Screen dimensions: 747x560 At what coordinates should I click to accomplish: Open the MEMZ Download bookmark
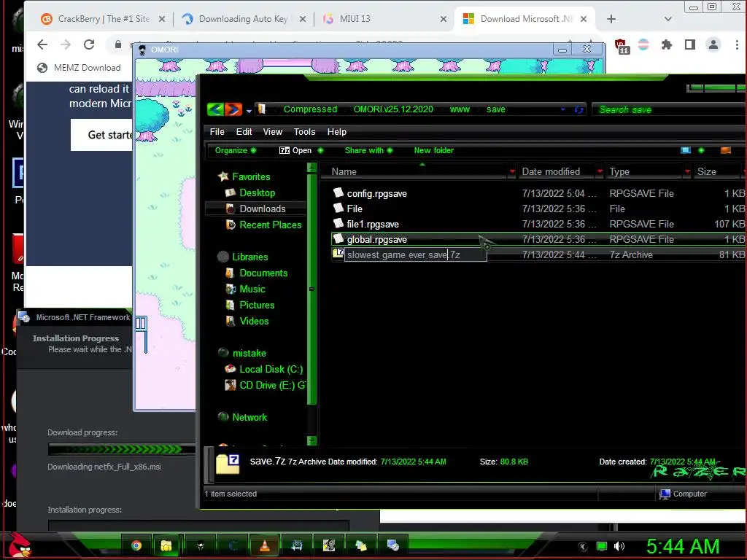click(x=79, y=68)
